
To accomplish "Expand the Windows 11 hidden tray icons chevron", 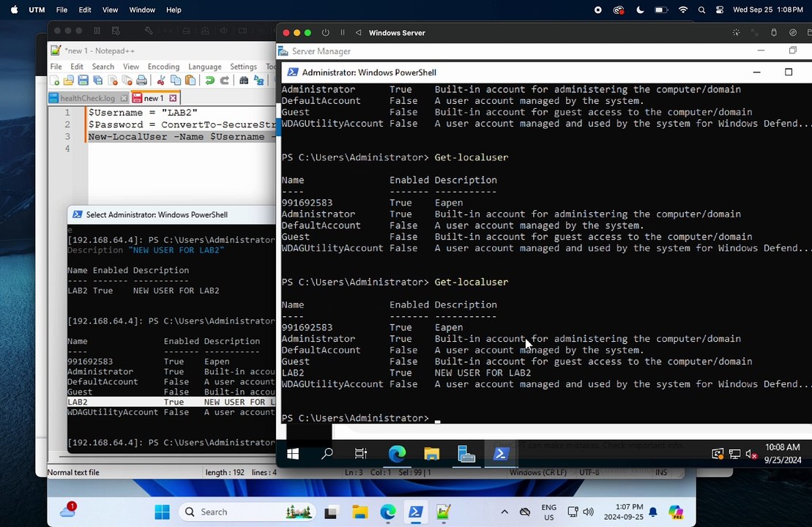I will click(x=504, y=512).
